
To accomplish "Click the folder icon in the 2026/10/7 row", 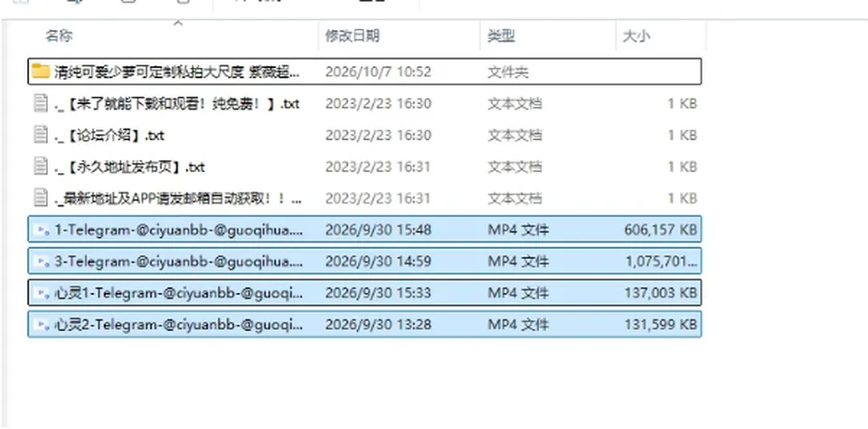I will [x=41, y=71].
